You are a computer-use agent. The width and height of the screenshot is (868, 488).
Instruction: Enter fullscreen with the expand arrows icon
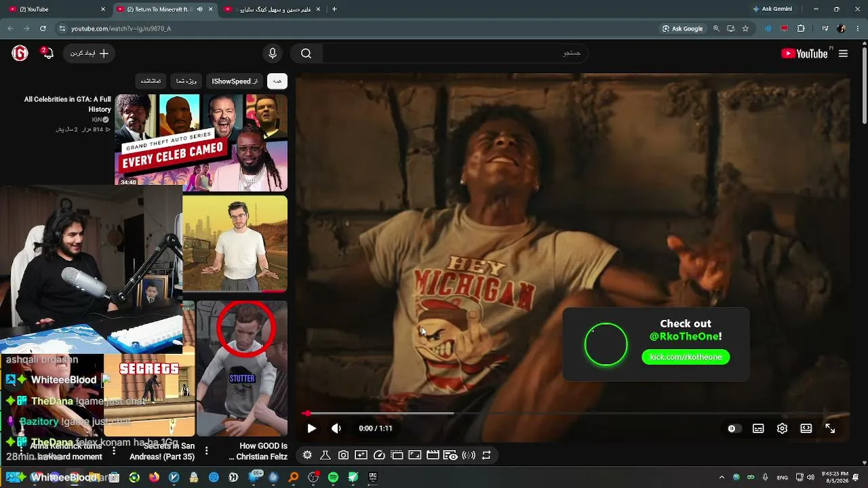click(x=830, y=428)
